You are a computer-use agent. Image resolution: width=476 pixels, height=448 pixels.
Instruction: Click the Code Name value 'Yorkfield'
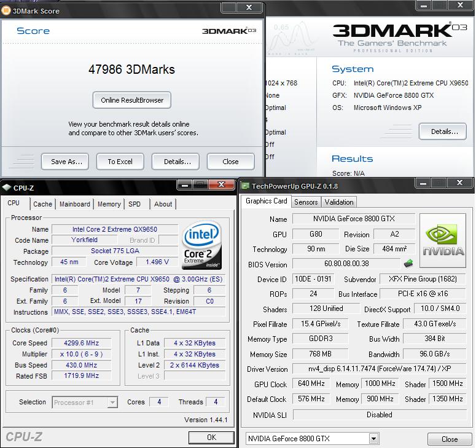click(84, 240)
